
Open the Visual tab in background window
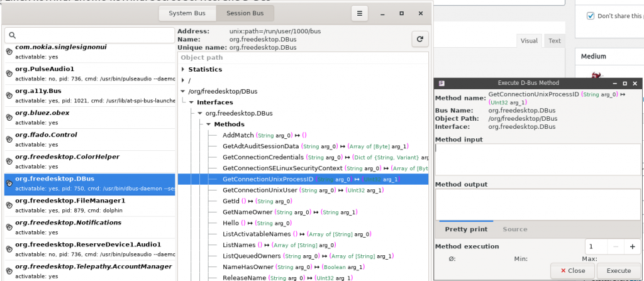pyautogui.click(x=529, y=41)
